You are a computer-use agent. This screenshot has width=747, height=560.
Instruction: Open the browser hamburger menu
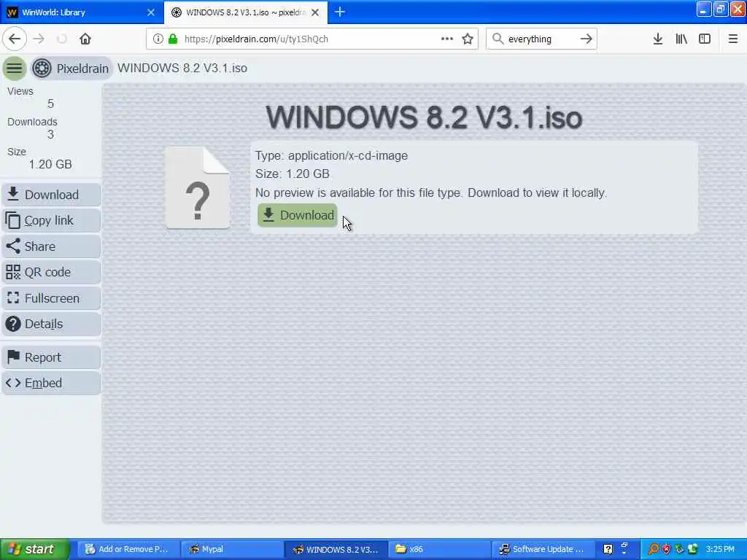(732, 39)
